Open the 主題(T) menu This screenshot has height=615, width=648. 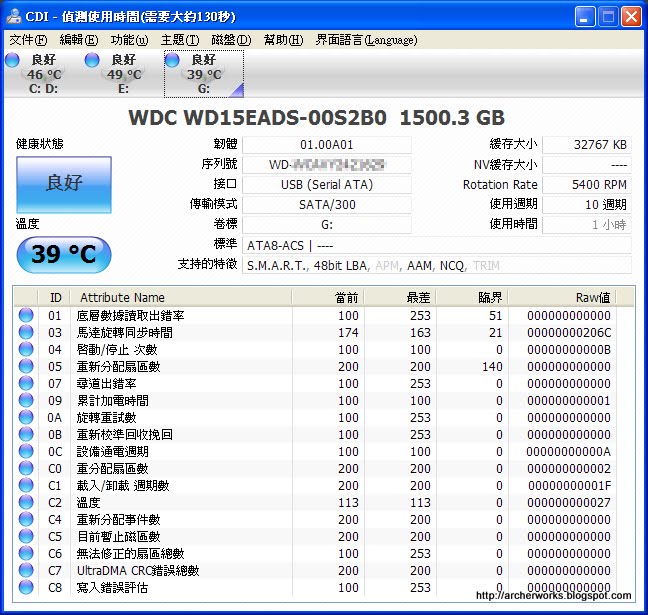180,40
